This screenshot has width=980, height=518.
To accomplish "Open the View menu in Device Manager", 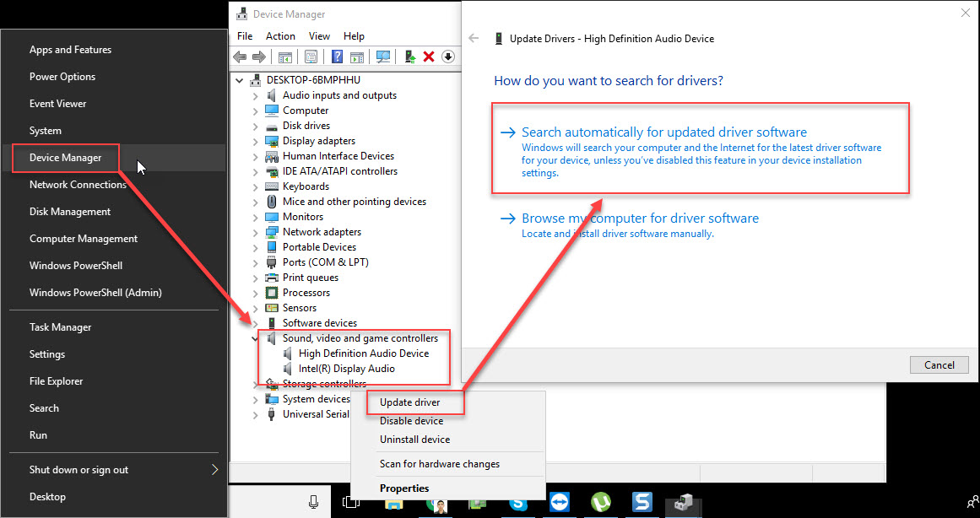I will click(x=319, y=36).
